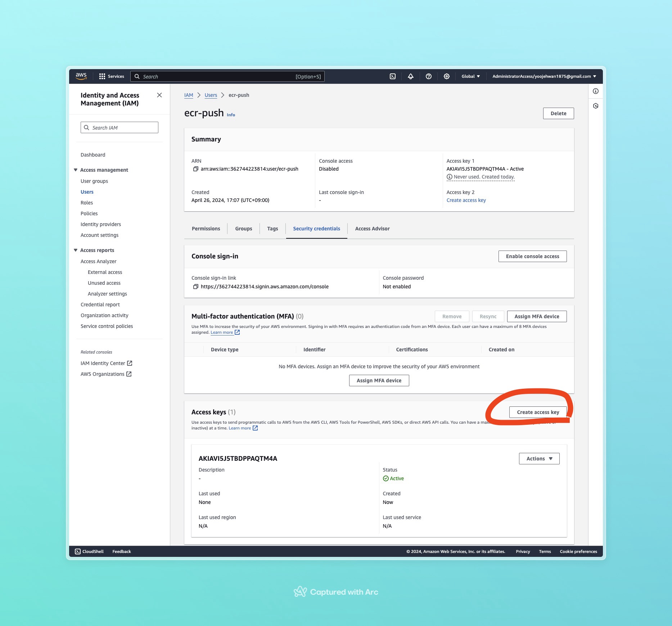The height and width of the screenshot is (626, 672).
Task: Open Credential report in the sidebar
Action: click(x=100, y=305)
